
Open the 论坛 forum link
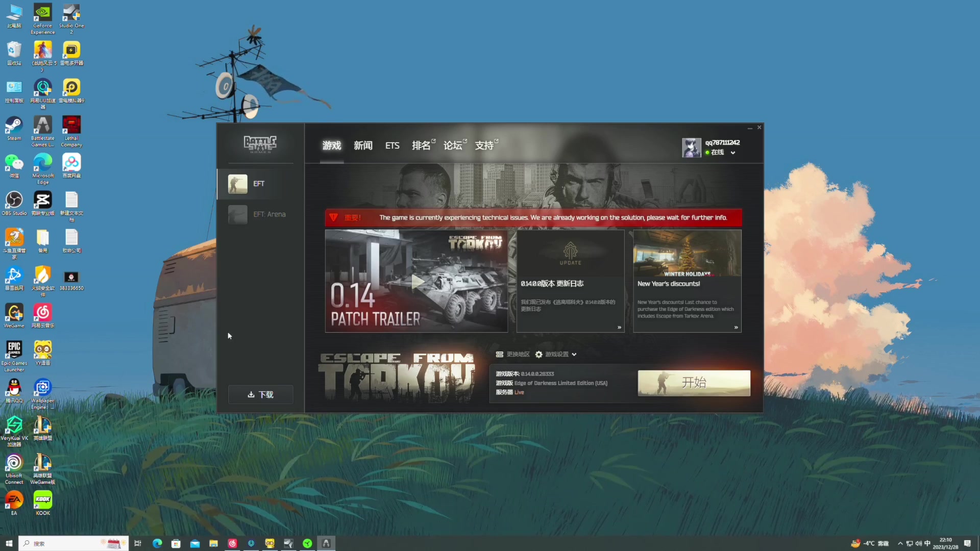455,145
